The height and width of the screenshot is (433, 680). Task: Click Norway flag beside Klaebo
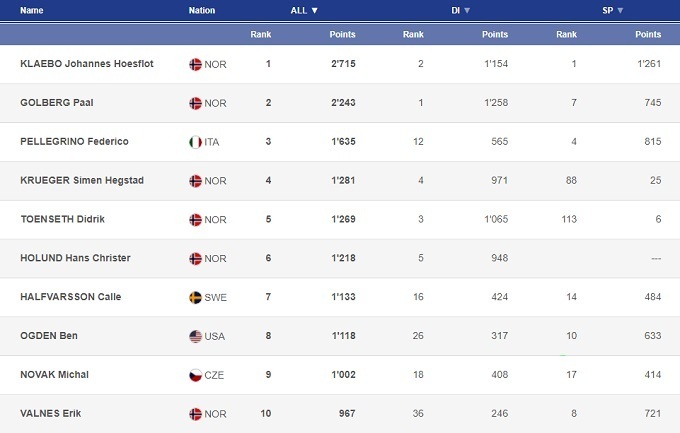pos(195,64)
